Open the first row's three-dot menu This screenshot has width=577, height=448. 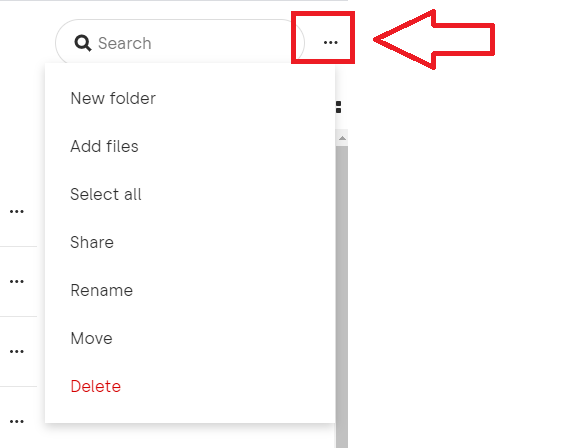(x=17, y=211)
